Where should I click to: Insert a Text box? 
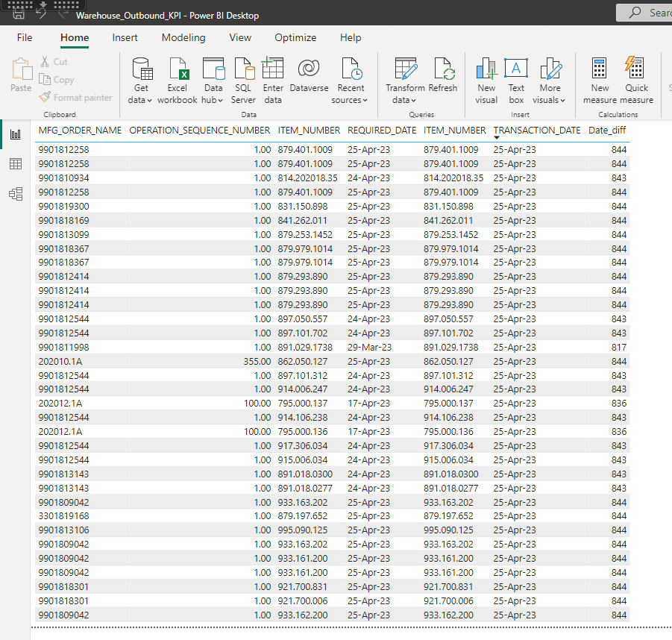[x=516, y=81]
